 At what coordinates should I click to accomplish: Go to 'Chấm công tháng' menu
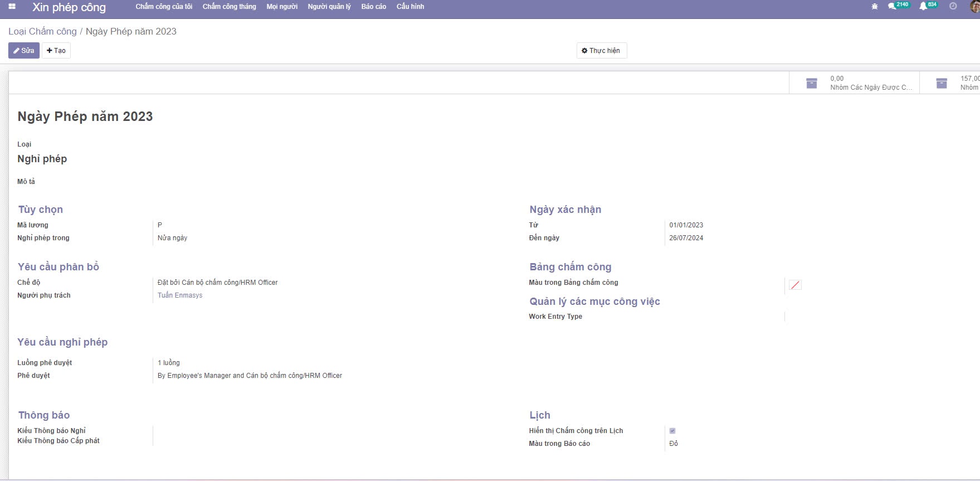(229, 7)
